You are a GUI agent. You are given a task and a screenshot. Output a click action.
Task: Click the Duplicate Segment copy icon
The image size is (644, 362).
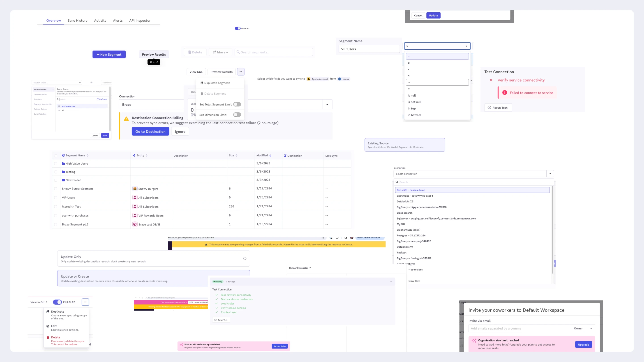click(202, 83)
